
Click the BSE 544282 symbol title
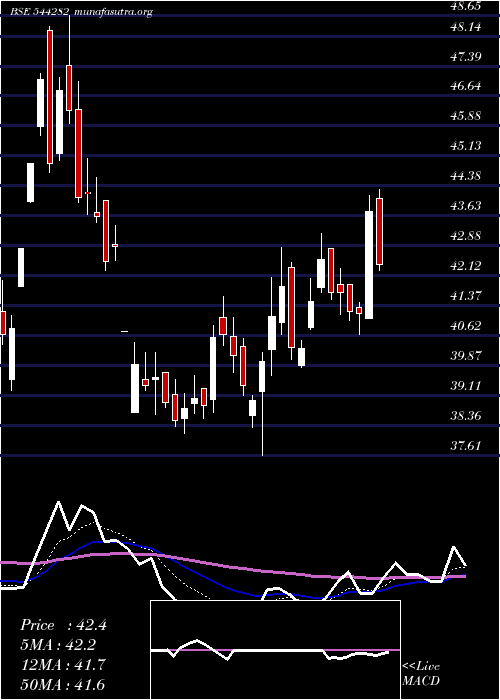(x=39, y=12)
